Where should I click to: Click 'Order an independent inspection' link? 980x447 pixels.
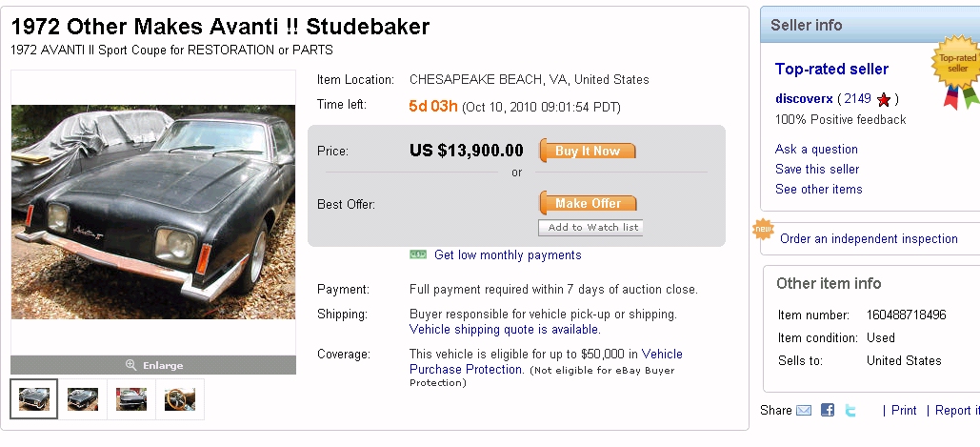(869, 238)
